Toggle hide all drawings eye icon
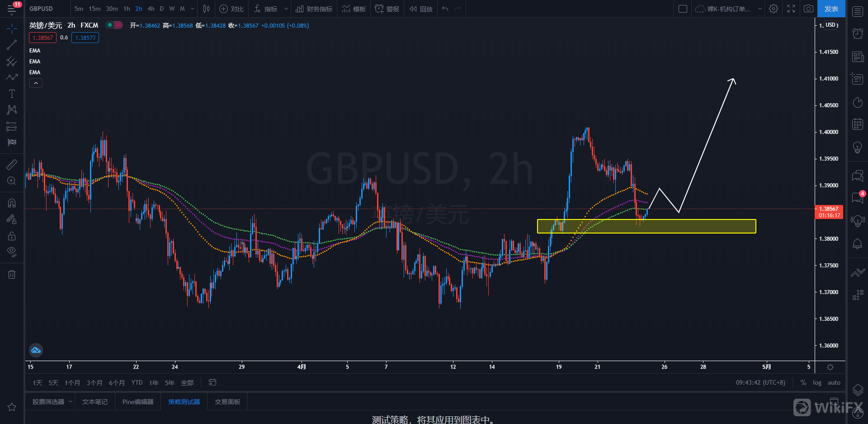This screenshot has width=868, height=424. point(12,252)
